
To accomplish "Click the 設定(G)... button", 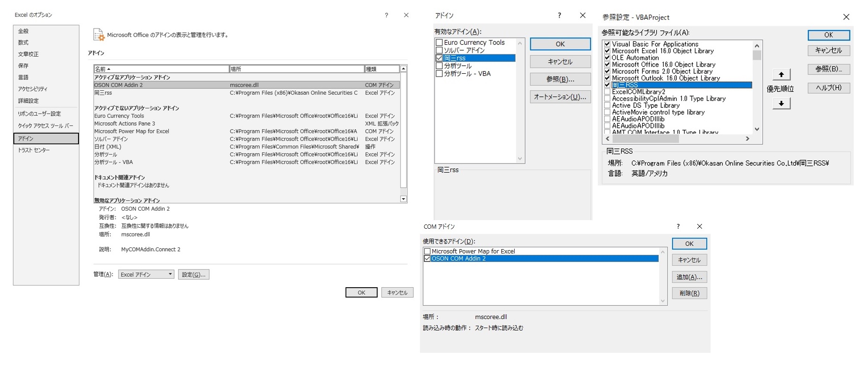I will pos(194,274).
